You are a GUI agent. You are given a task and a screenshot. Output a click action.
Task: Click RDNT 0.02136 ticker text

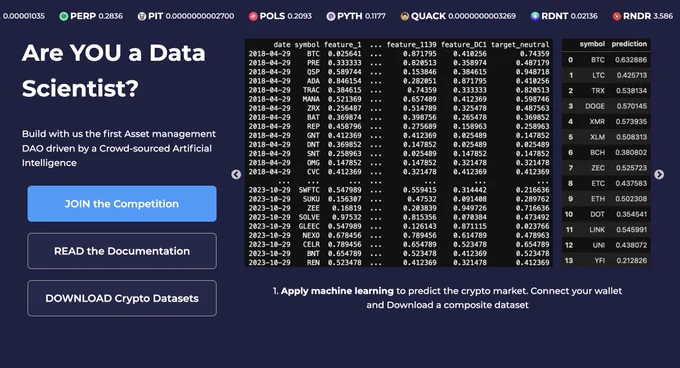pos(569,16)
